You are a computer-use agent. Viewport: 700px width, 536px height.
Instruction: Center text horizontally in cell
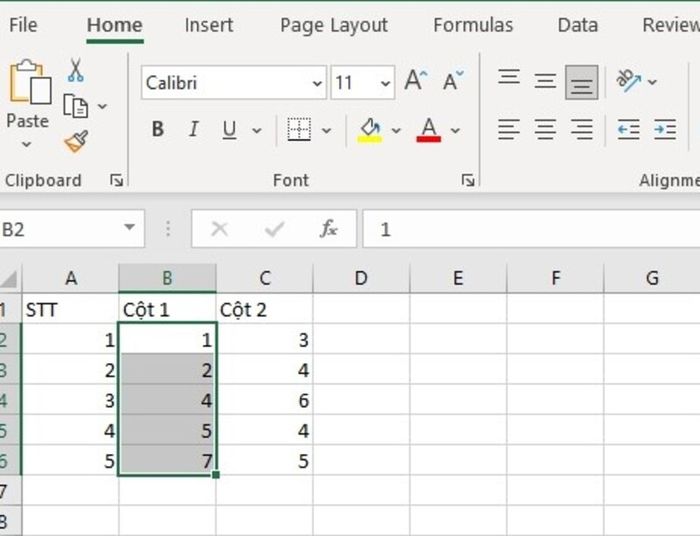point(545,130)
